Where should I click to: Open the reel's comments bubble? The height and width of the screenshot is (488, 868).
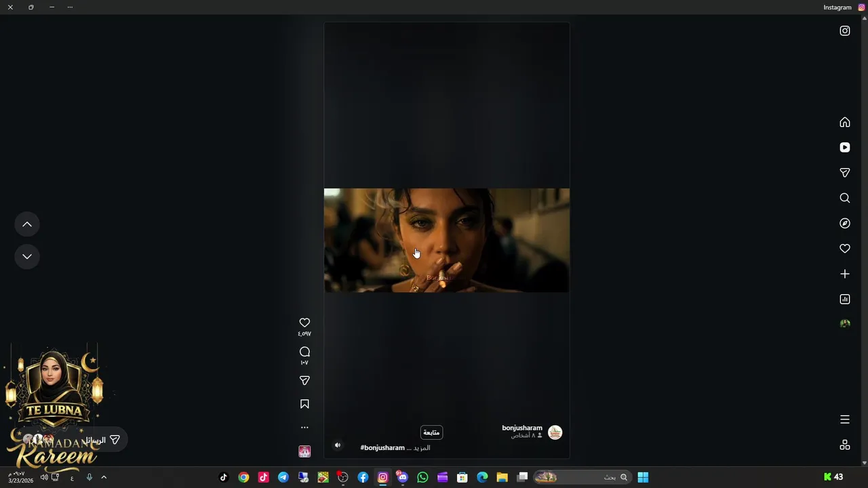coord(304,352)
